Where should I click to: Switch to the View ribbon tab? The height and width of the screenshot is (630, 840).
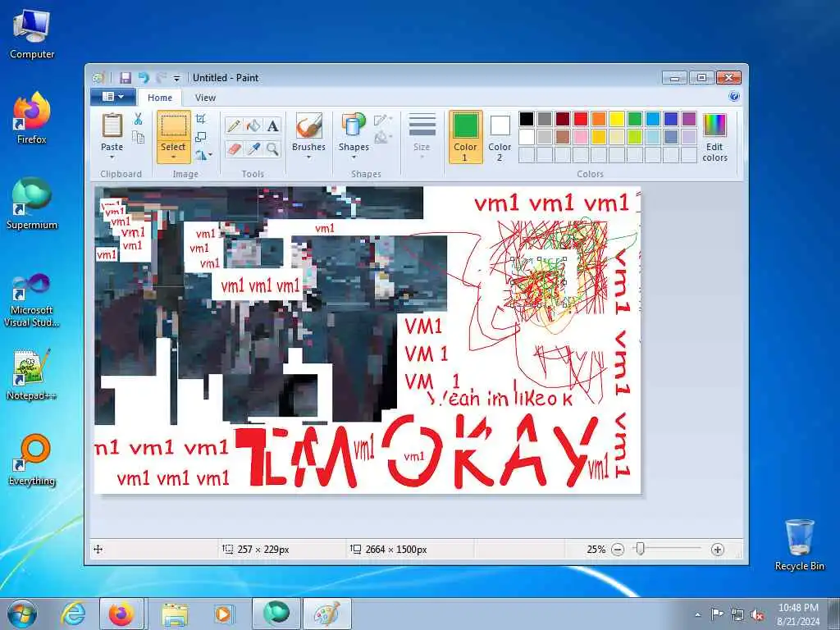coord(205,98)
